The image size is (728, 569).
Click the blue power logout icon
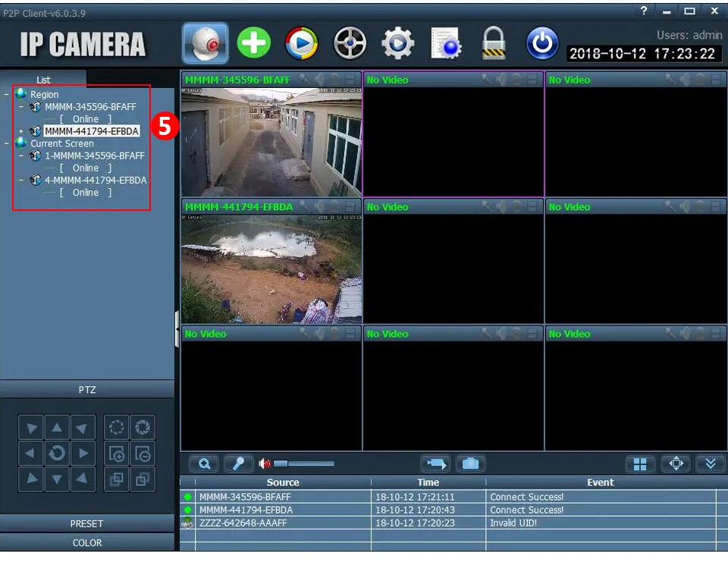tap(541, 43)
